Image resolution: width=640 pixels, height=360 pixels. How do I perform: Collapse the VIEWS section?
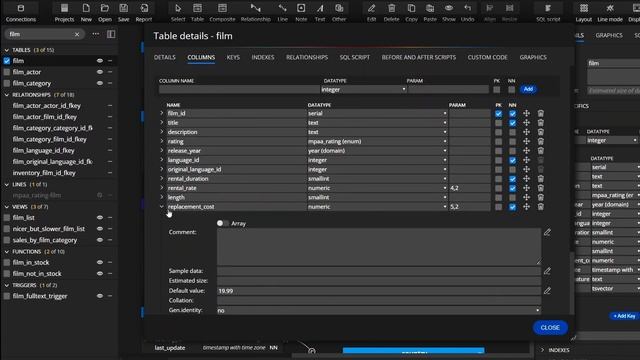(7, 207)
